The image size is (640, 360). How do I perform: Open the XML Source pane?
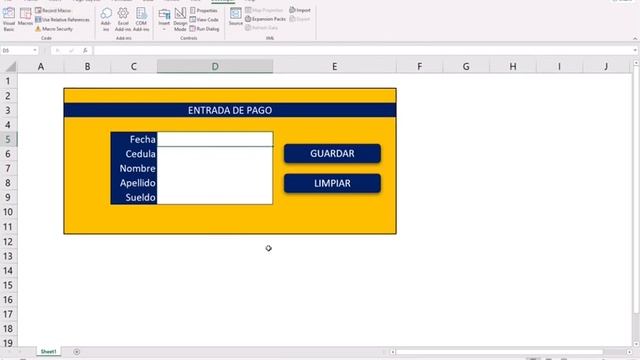pyautogui.click(x=236, y=17)
